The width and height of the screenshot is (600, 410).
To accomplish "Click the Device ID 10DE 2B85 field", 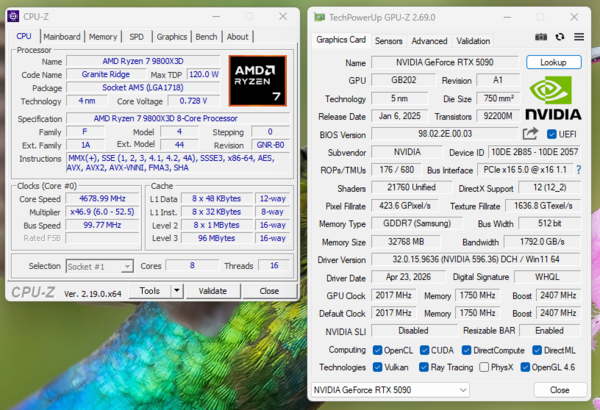I will (535, 152).
